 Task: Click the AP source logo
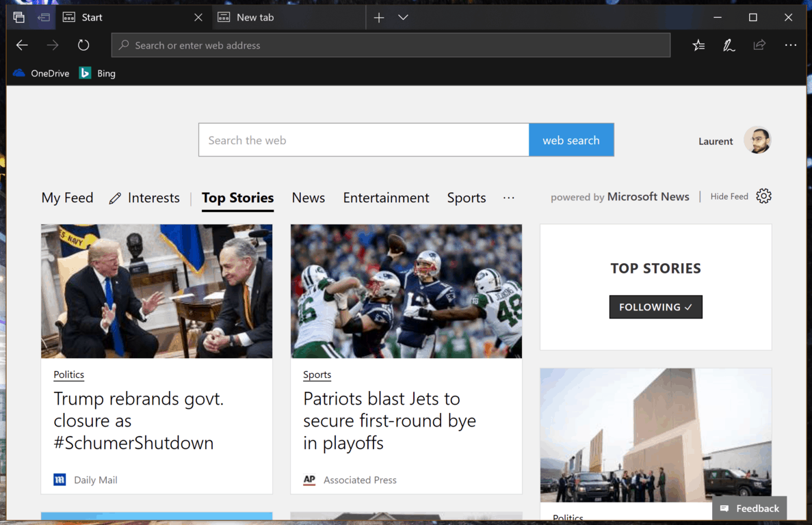click(x=309, y=480)
